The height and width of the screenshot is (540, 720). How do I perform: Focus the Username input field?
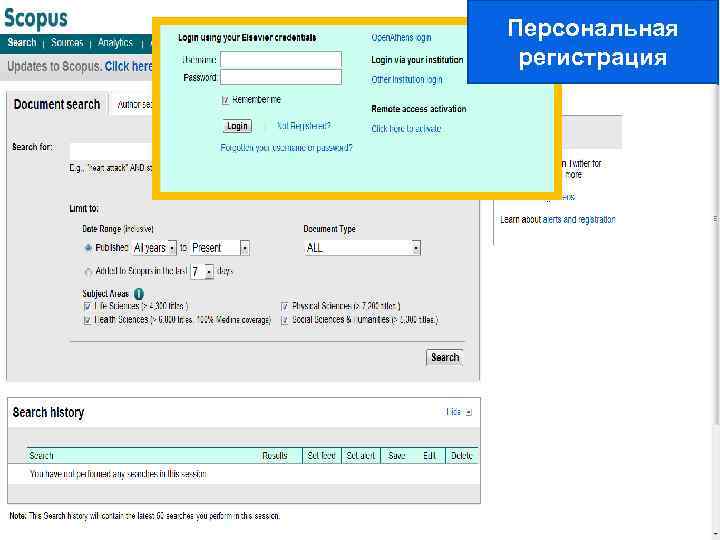(x=281, y=60)
